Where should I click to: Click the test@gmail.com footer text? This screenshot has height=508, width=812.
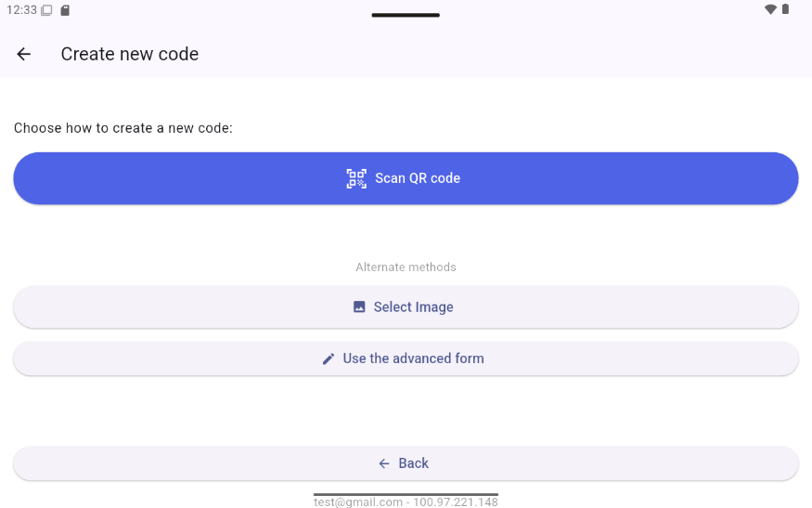pyautogui.click(x=406, y=501)
